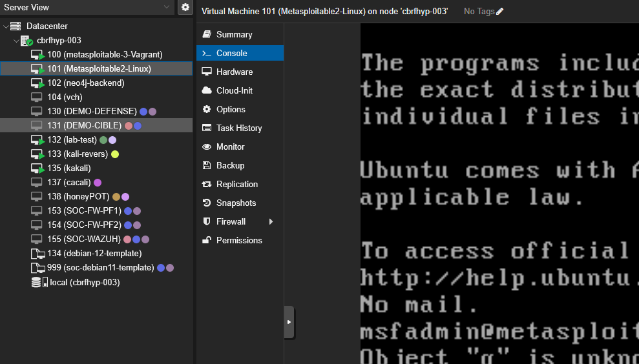Collapse the cbrfhyp-003 node
This screenshot has width=639, height=364.
point(16,41)
